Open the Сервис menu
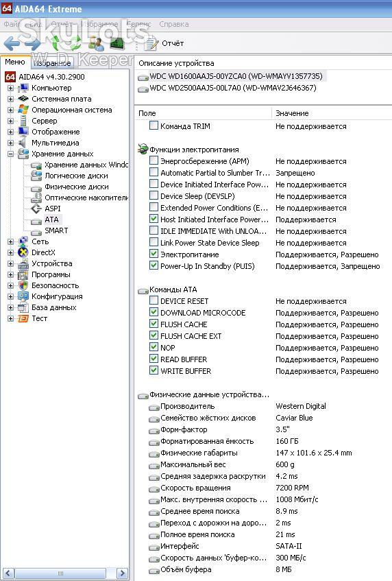Viewport: 392px width, 581px height. 139,24
